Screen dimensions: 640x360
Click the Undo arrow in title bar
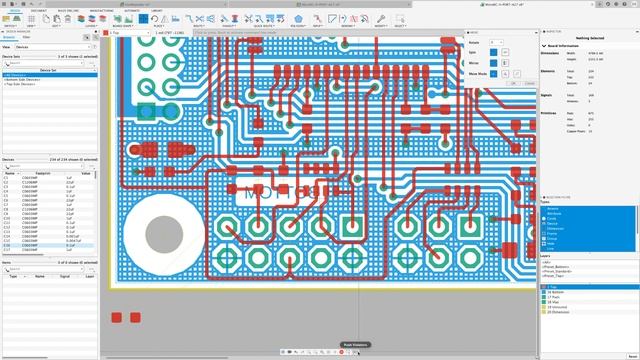(32, 4)
